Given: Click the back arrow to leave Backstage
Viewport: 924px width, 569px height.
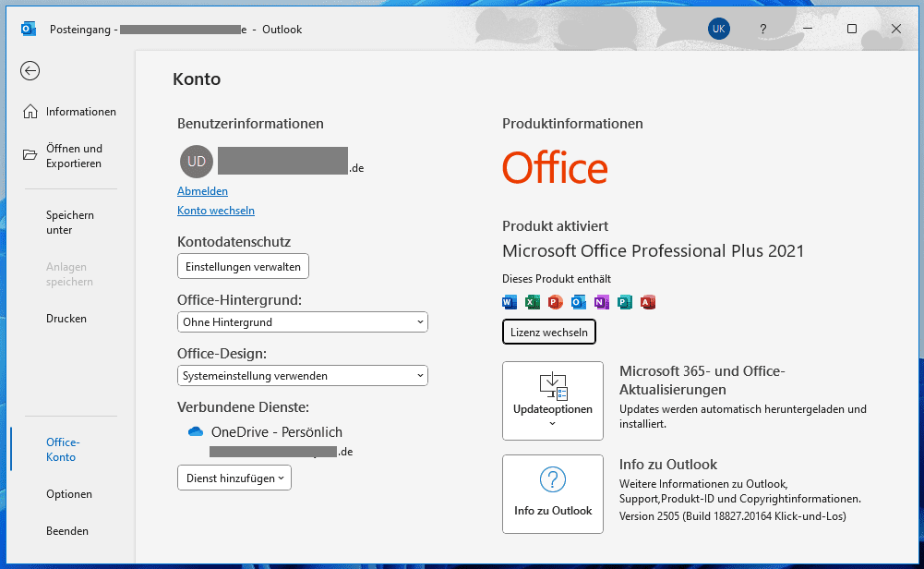Looking at the screenshot, I should click(x=30, y=71).
